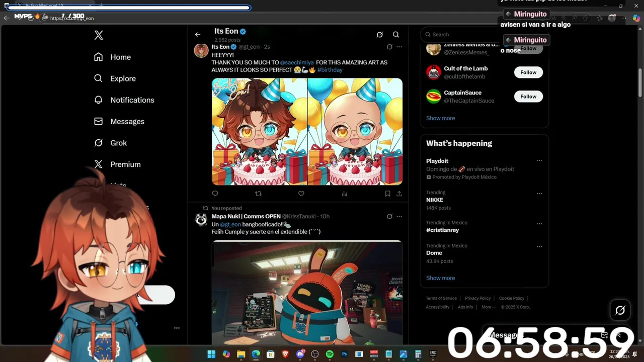Open Mapa Nuki avatar
Screen dimensions: 644x362
click(201, 220)
